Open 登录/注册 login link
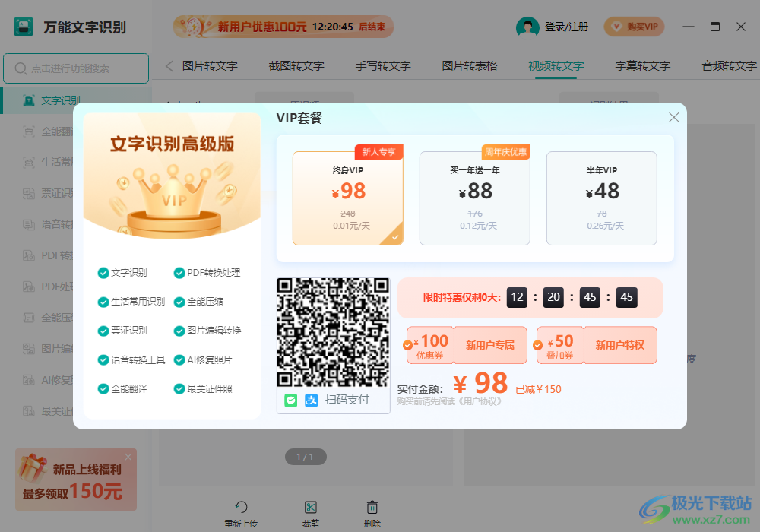 point(566,27)
